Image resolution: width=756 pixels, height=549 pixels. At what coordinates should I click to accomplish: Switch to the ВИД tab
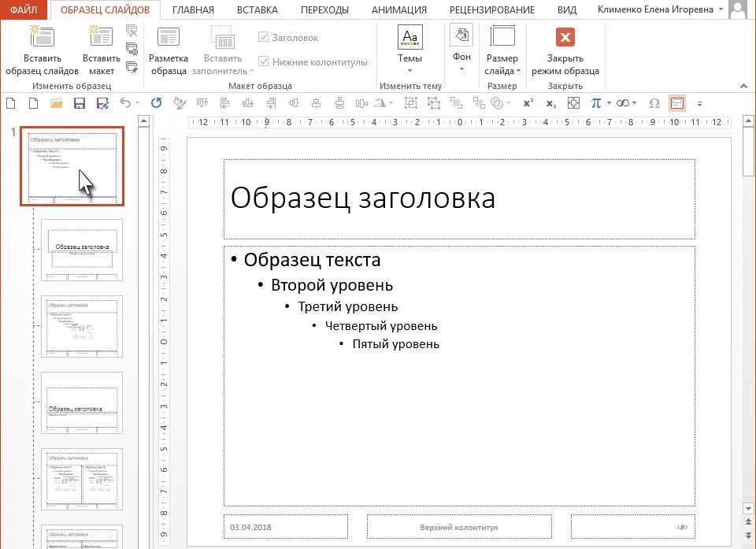click(x=566, y=9)
